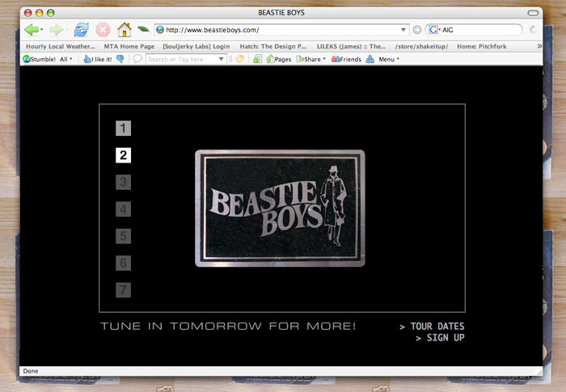
Task: Show more bookmarks with overflow chevron
Action: (539, 46)
